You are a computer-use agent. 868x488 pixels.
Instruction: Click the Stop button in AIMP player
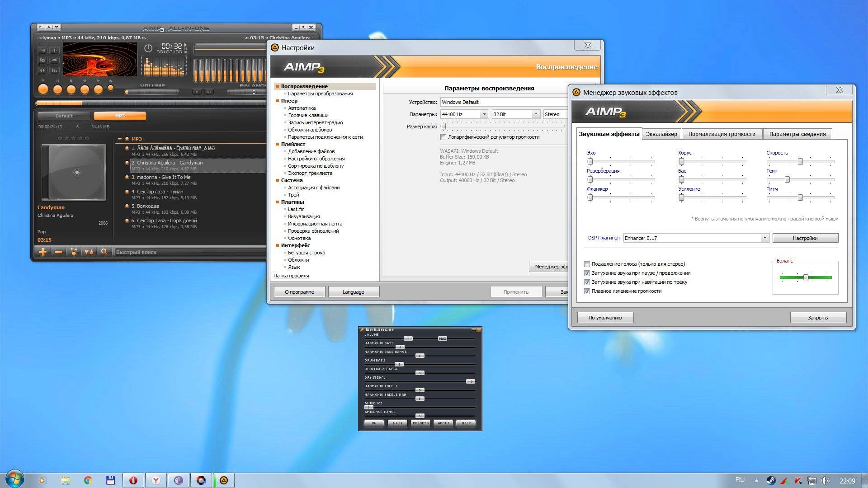point(71,89)
